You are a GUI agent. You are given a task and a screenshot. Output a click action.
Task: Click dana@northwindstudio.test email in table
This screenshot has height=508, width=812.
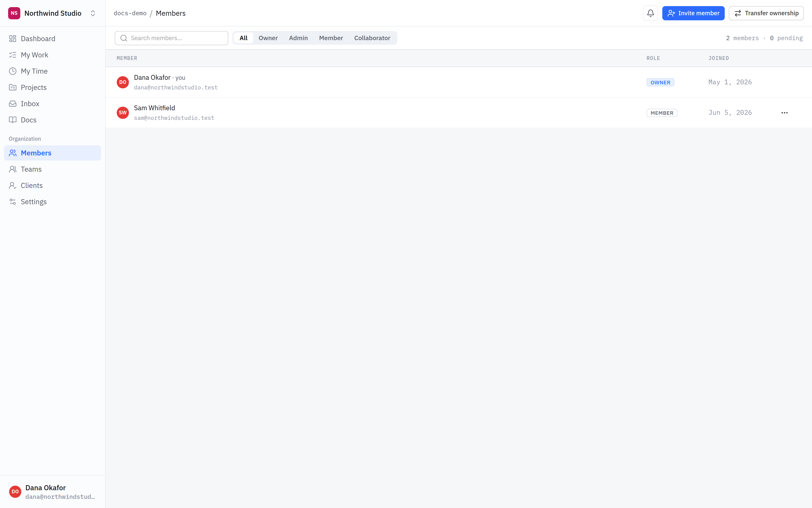pyautogui.click(x=176, y=88)
